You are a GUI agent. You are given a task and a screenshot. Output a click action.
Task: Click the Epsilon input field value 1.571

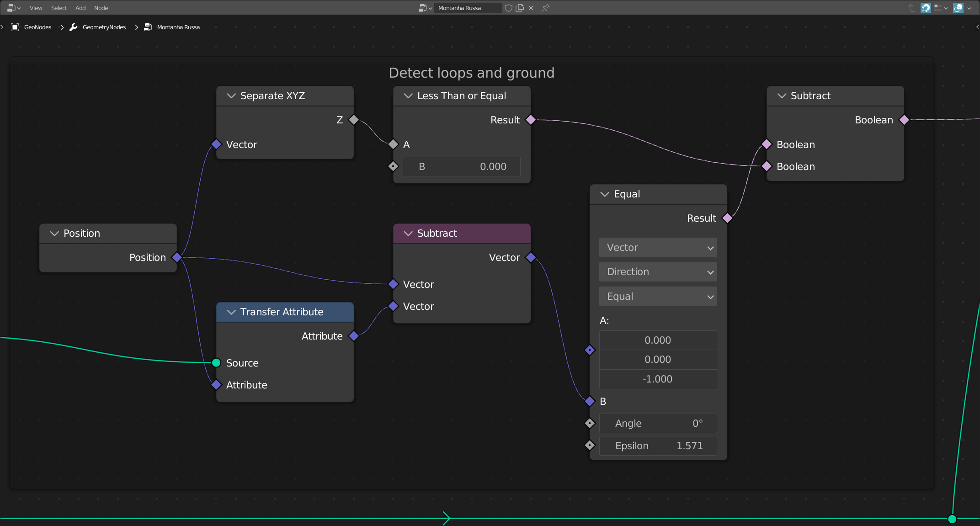tap(656, 445)
